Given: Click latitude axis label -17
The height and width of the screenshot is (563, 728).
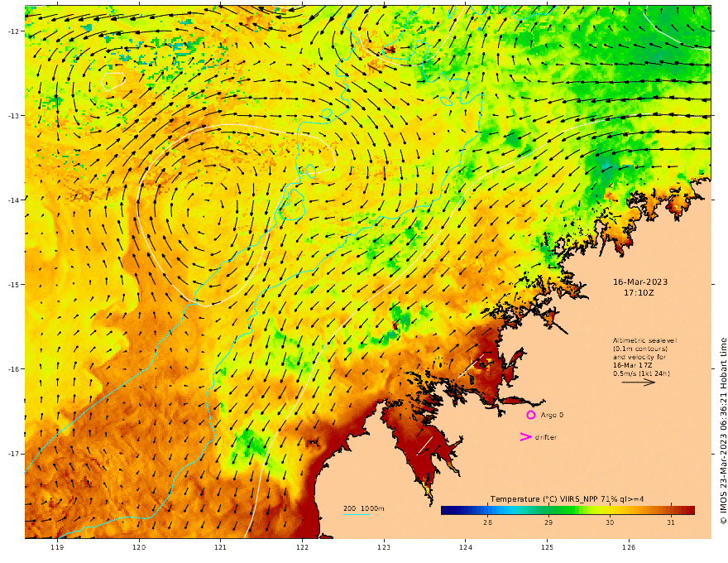Looking at the screenshot, I should click(x=13, y=454).
